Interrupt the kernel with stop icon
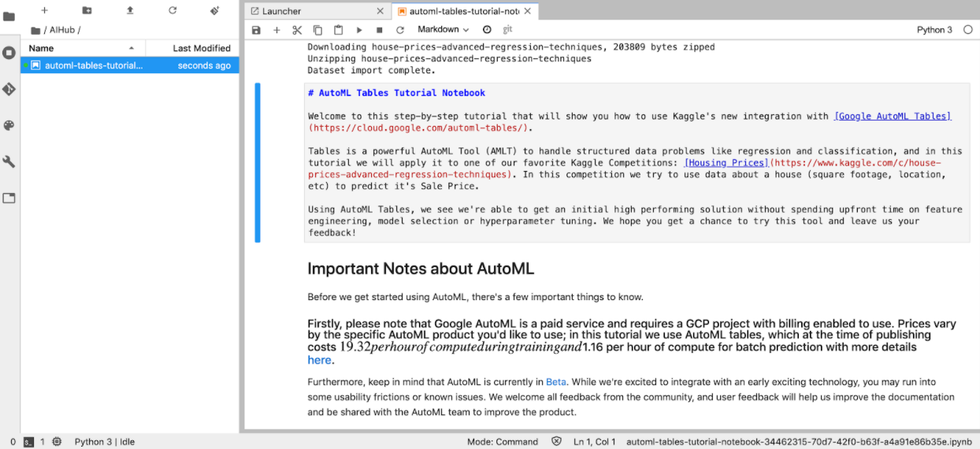This screenshot has width=980, height=449. pyautogui.click(x=380, y=30)
